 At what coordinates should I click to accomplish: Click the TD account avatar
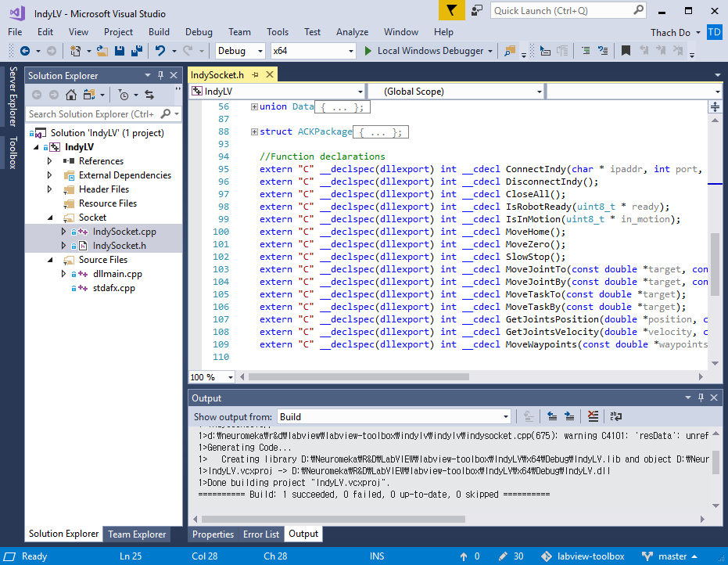[714, 32]
